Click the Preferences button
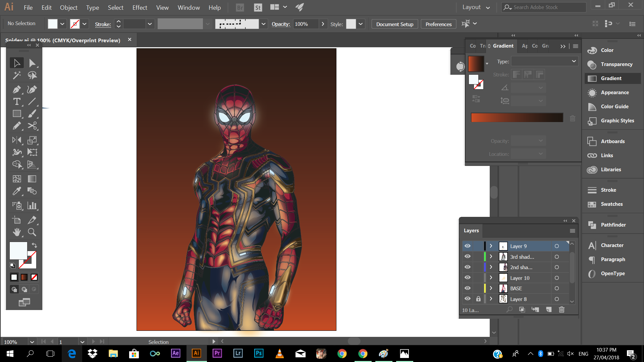The width and height of the screenshot is (644, 362). (438, 24)
